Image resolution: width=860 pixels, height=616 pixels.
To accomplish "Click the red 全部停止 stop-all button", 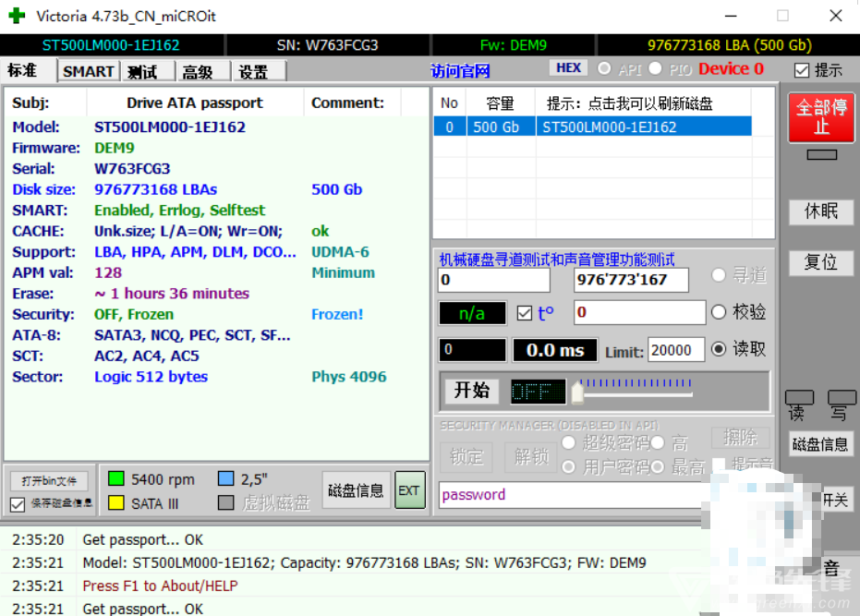I will (x=821, y=117).
